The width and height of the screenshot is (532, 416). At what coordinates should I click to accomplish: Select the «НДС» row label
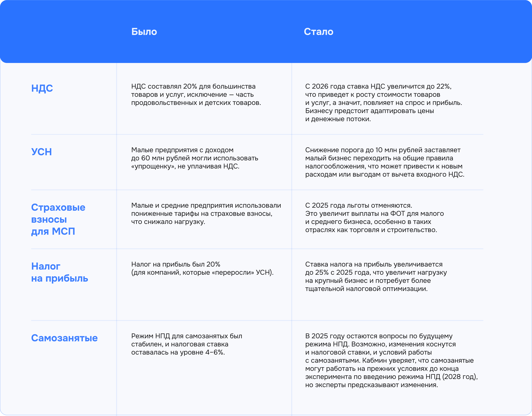pos(42,88)
